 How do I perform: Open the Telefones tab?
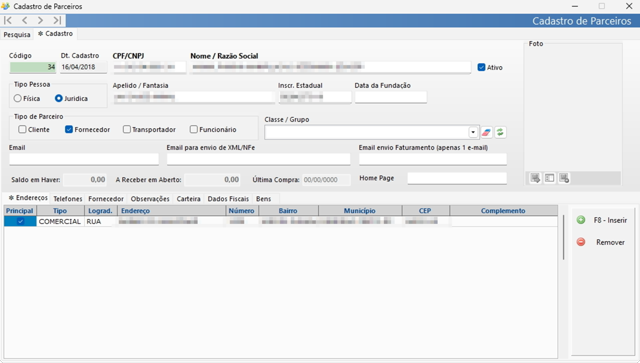(68, 199)
